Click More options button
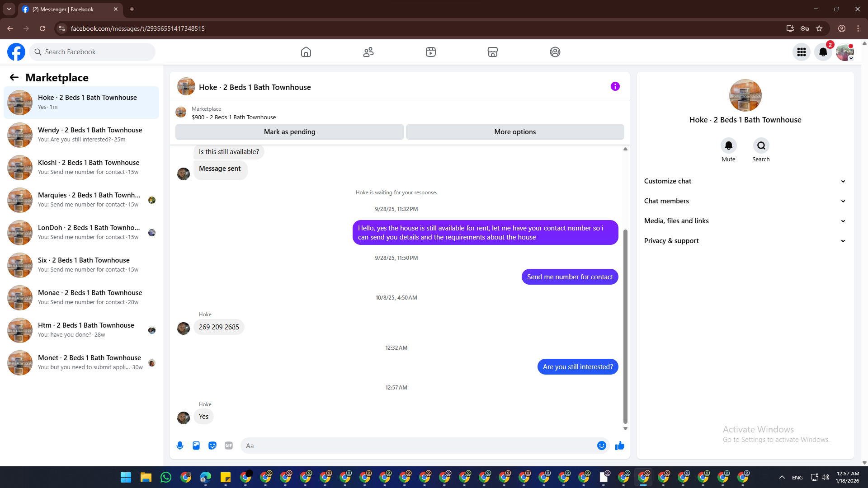The image size is (868, 488). point(515,132)
